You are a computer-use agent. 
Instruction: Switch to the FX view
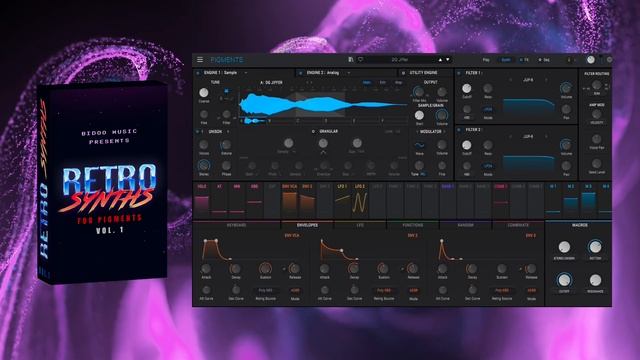[x=524, y=60]
